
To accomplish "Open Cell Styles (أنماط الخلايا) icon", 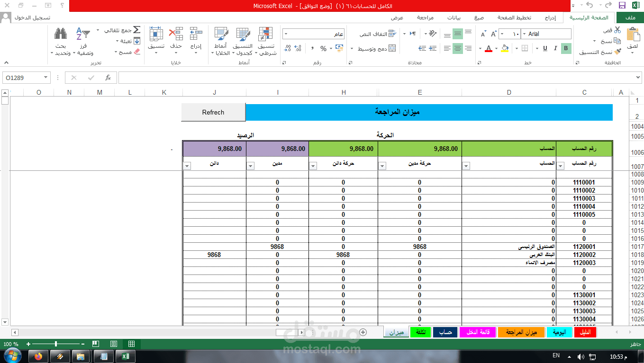I will (x=221, y=34).
